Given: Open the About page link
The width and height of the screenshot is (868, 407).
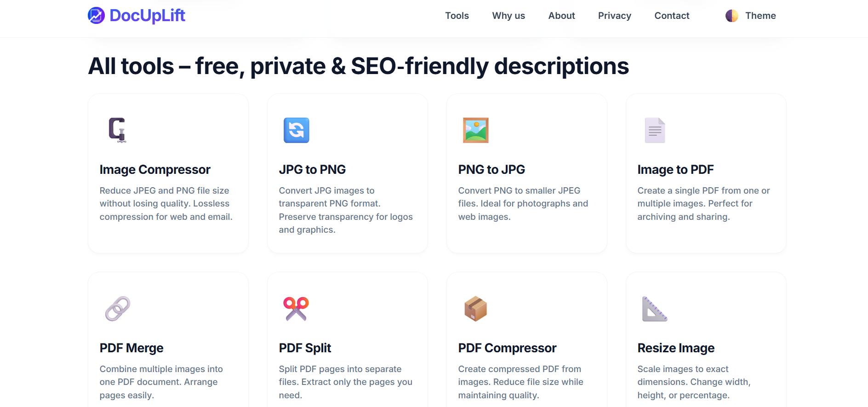Looking at the screenshot, I should [x=561, y=16].
